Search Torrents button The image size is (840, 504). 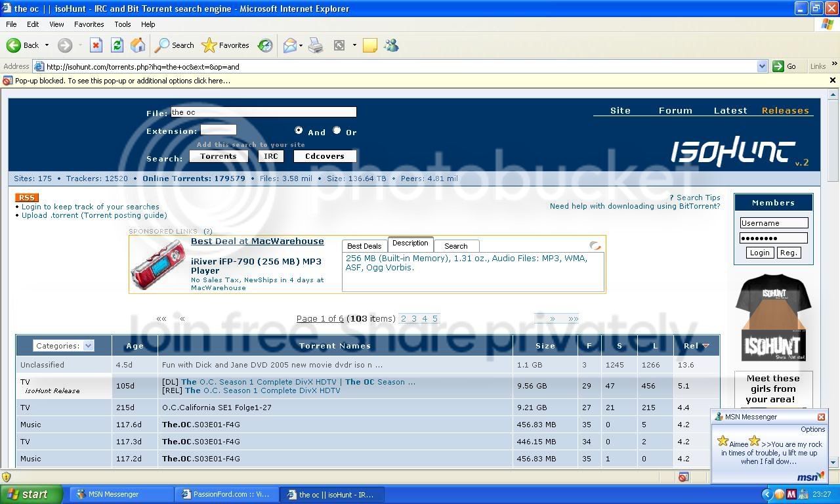pos(219,156)
